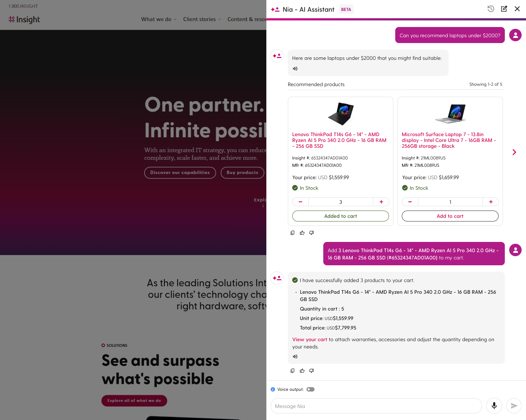
Task: Click the Message Nia text field
Action: point(376,406)
